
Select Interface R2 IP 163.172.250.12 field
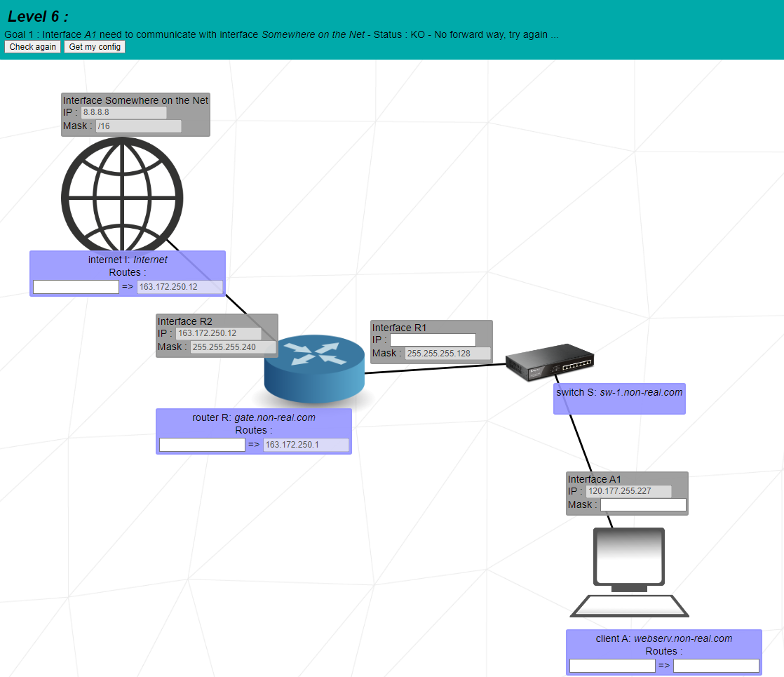(x=219, y=333)
